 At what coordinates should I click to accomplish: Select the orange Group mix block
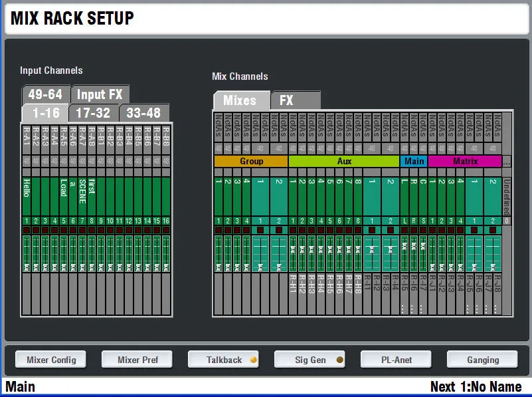pyautogui.click(x=251, y=162)
